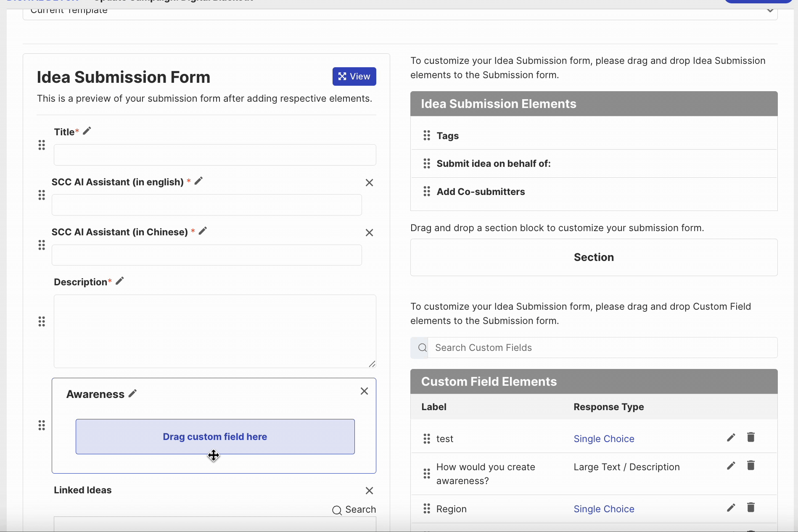Grab drag handle of Add Co-submitters
The width and height of the screenshot is (798, 532).
(x=427, y=192)
